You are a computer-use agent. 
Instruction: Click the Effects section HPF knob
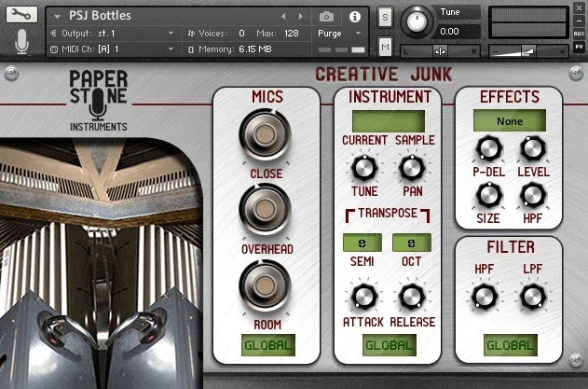coord(532,195)
